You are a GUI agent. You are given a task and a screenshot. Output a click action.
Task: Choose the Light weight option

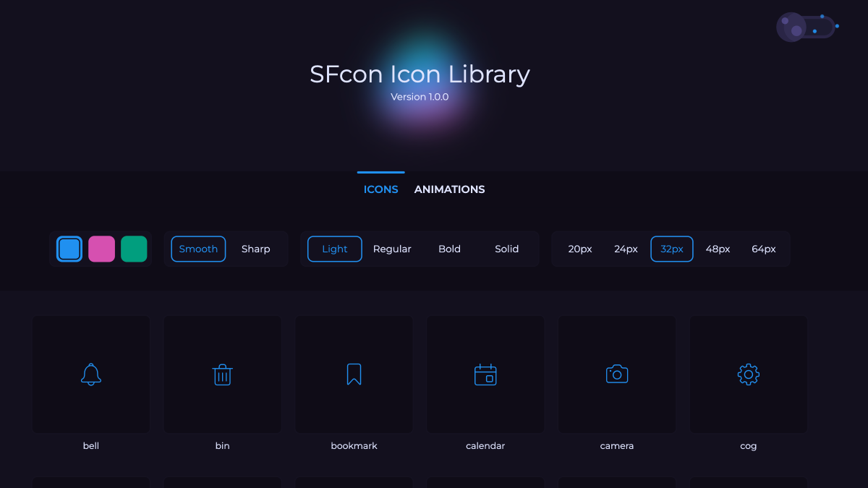pos(335,249)
